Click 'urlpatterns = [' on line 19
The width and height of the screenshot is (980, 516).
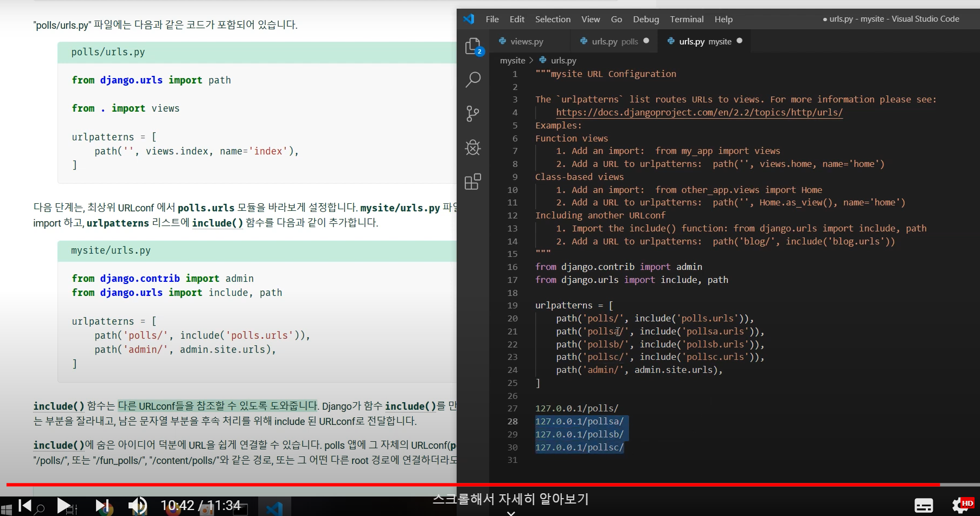(574, 305)
